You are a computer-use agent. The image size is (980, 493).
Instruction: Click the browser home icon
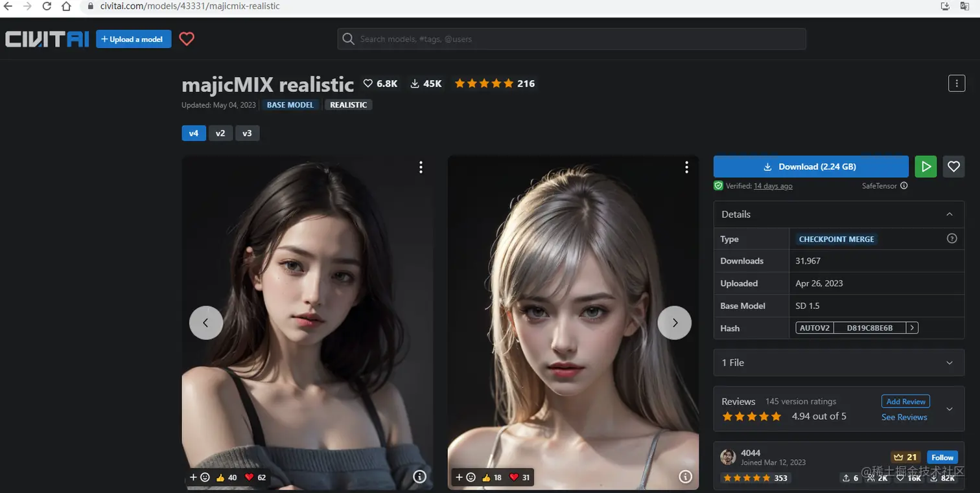pyautogui.click(x=66, y=6)
